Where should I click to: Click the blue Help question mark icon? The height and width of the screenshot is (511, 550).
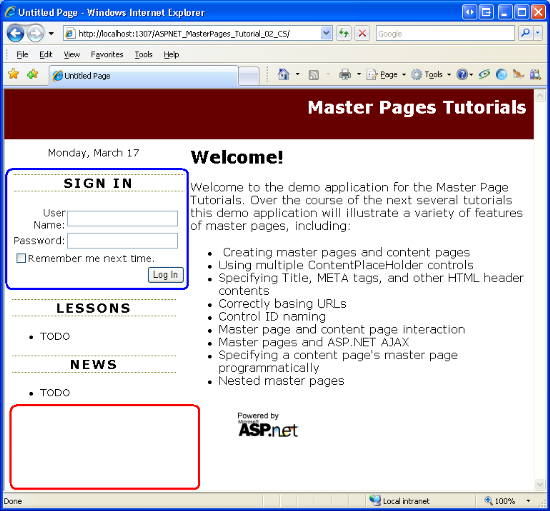coord(462,74)
